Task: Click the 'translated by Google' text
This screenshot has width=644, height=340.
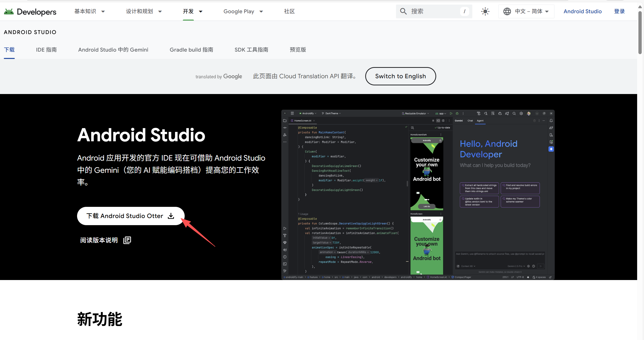Action: pyautogui.click(x=219, y=76)
